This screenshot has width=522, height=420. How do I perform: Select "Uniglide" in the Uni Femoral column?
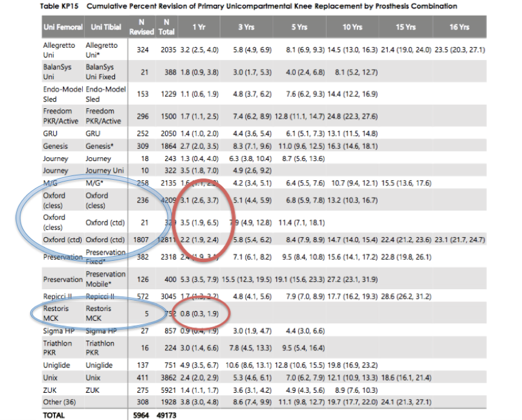coord(57,366)
